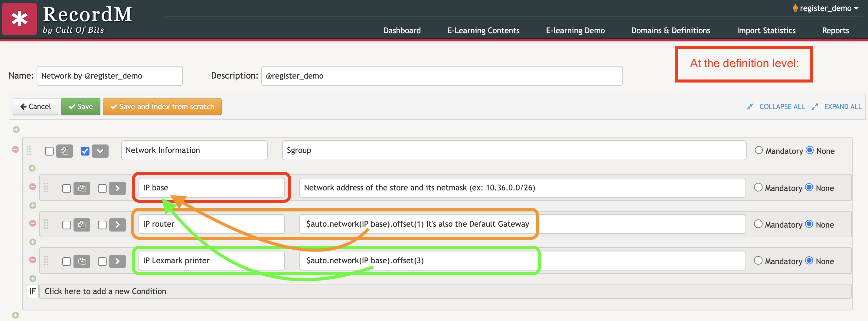Viewport: 868px width, 321px height.
Task: Open the register_demo user dropdown
Action: tap(826, 8)
